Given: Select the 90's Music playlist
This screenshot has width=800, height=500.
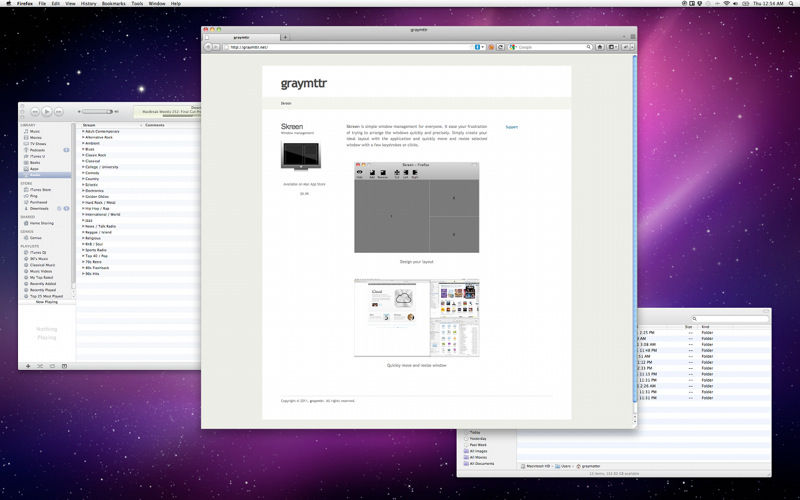Looking at the screenshot, I should coord(39,259).
